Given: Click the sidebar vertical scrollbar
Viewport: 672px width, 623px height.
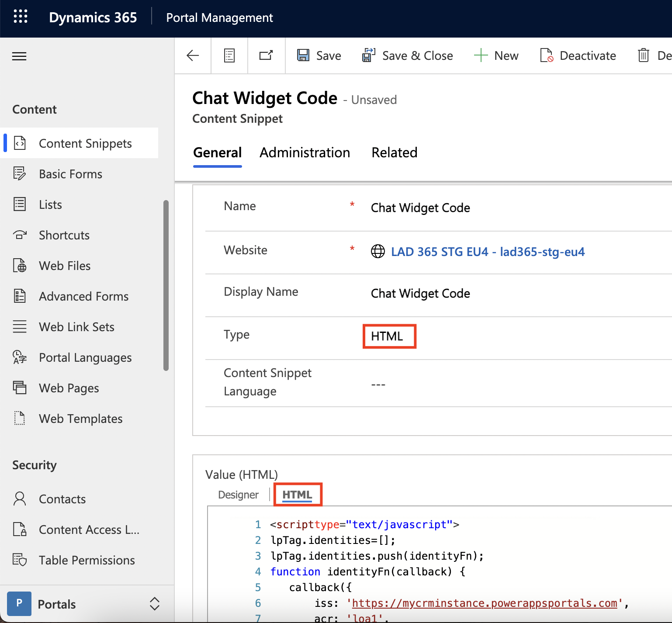Looking at the screenshot, I should point(166,285).
